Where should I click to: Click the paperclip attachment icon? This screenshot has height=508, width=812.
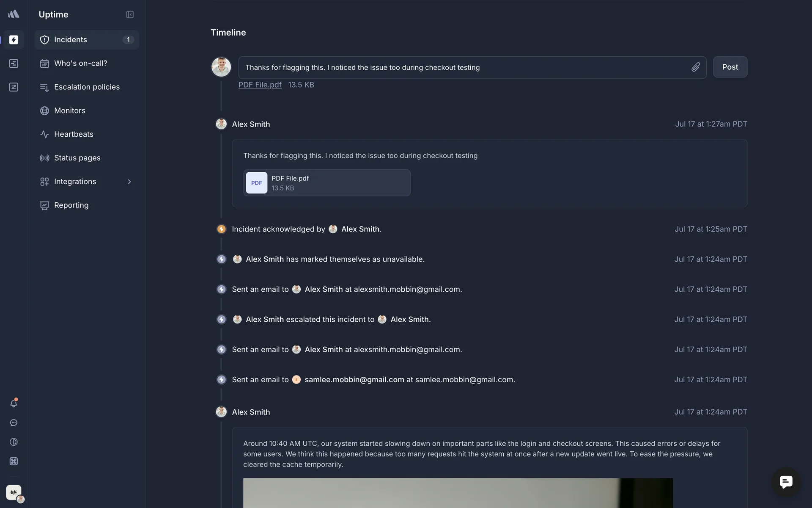click(696, 67)
